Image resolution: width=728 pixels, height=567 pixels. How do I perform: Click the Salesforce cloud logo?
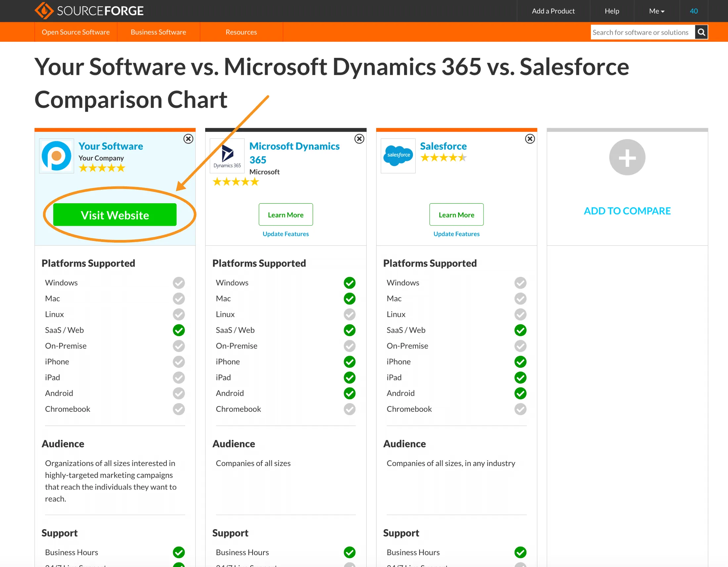point(398,156)
